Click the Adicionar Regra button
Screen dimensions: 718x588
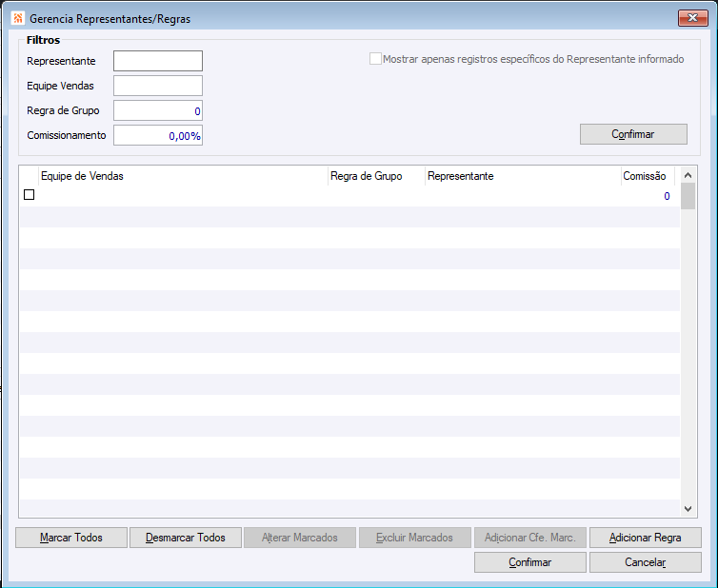[x=646, y=538]
